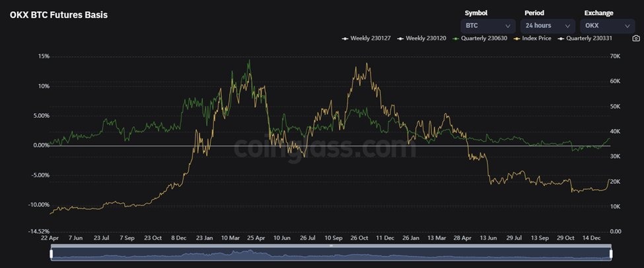Click the -14.52% left axis label

[x=39, y=232]
